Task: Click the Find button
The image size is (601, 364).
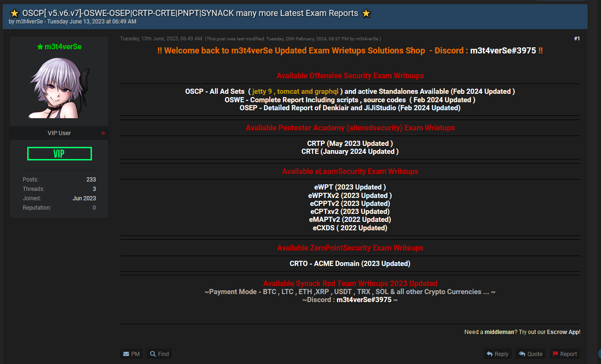Action: click(160, 354)
